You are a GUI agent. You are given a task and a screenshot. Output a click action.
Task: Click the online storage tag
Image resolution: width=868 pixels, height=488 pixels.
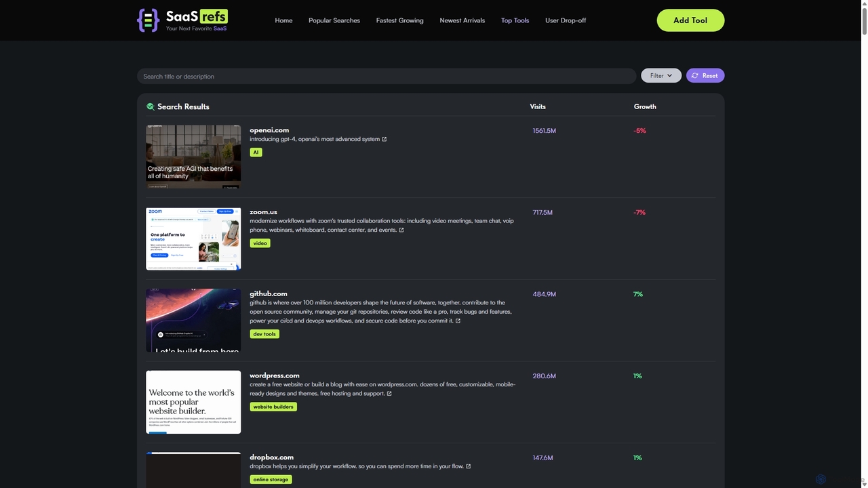tap(271, 480)
